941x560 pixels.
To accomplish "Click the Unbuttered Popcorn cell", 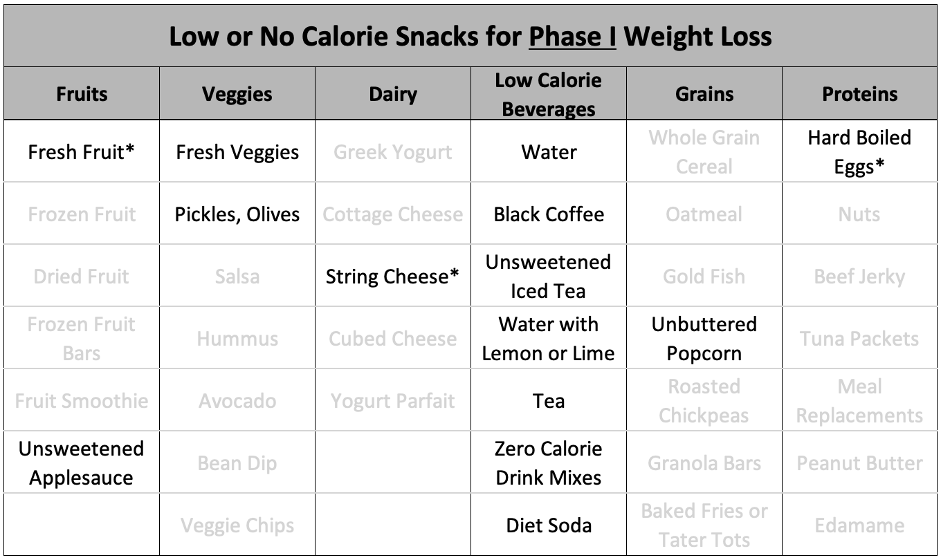I will pyautogui.click(x=704, y=339).
